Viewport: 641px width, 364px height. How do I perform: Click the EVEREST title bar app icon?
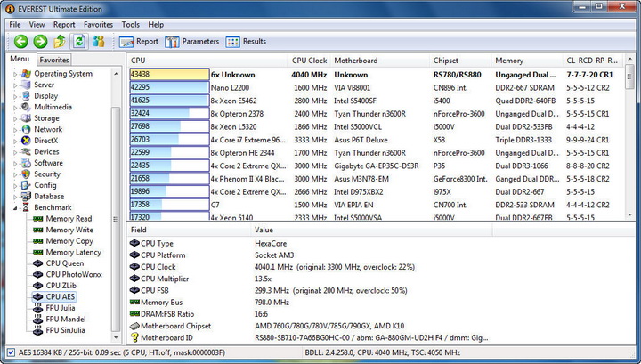(10, 9)
